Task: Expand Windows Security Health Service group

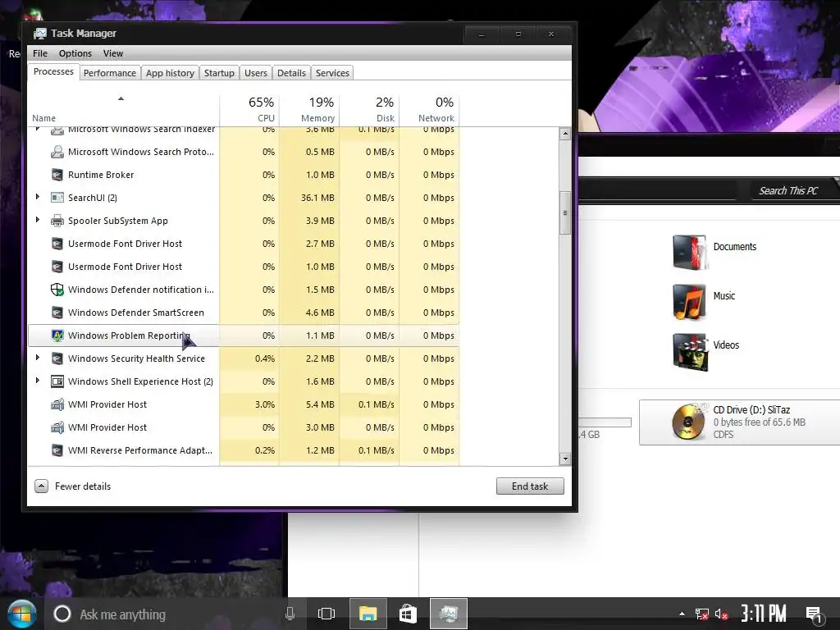Action: pyautogui.click(x=38, y=358)
